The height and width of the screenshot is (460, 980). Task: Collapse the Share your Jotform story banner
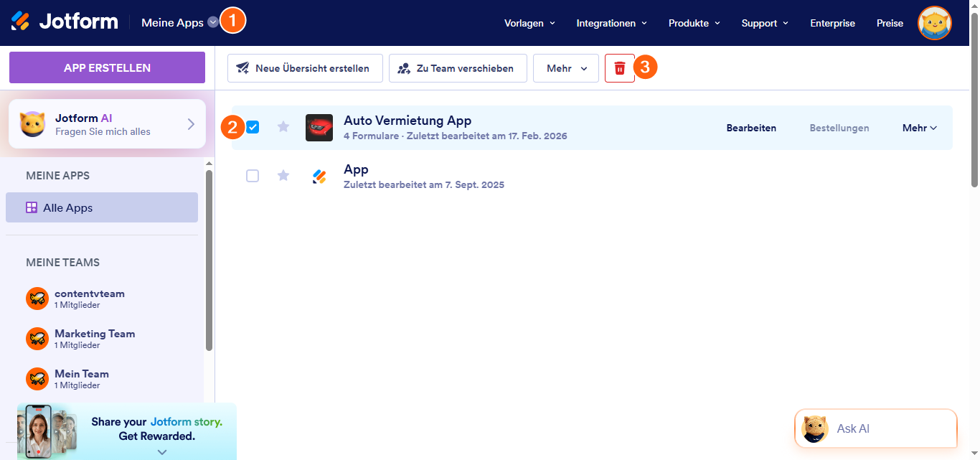click(162, 451)
